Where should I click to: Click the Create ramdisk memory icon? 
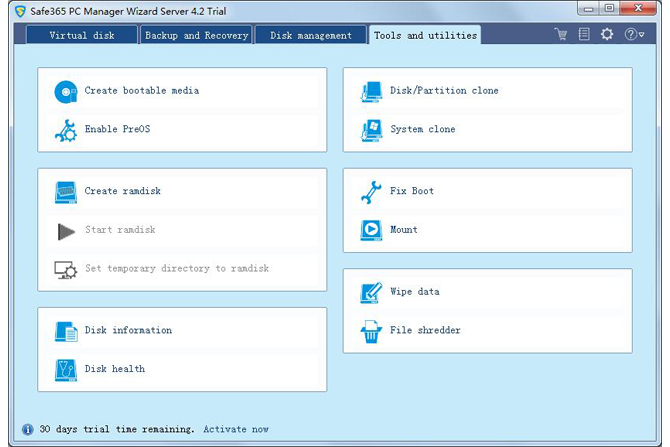tap(66, 191)
